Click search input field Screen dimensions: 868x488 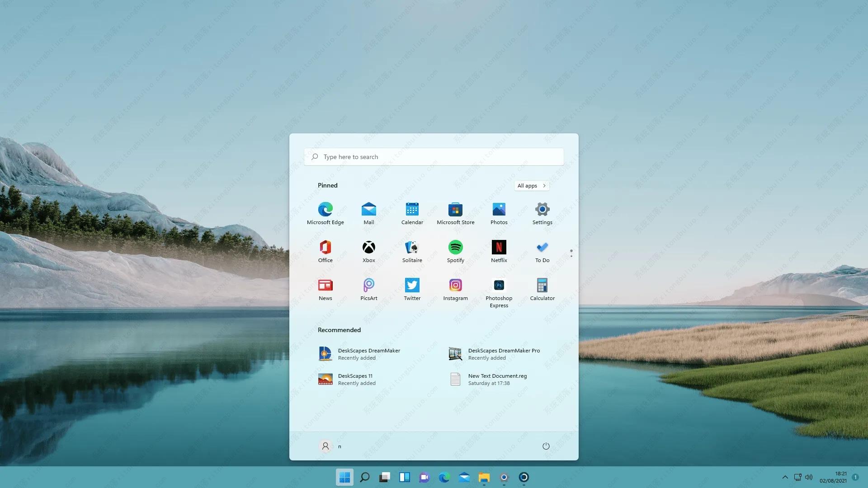click(434, 157)
